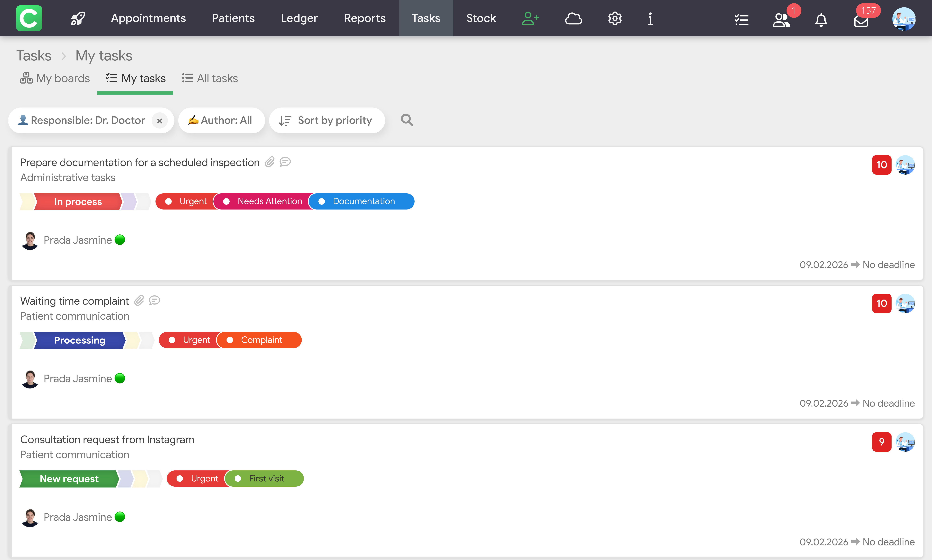Click the info icon in navbar

(x=650, y=18)
